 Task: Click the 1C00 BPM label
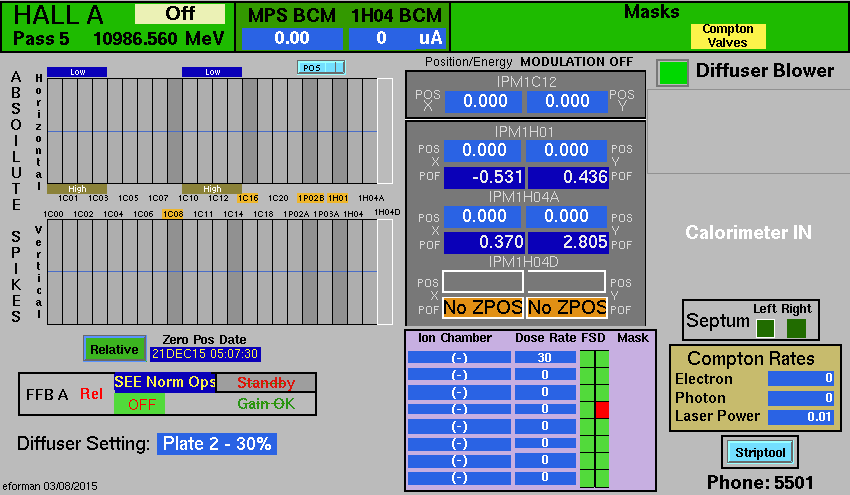(53, 214)
